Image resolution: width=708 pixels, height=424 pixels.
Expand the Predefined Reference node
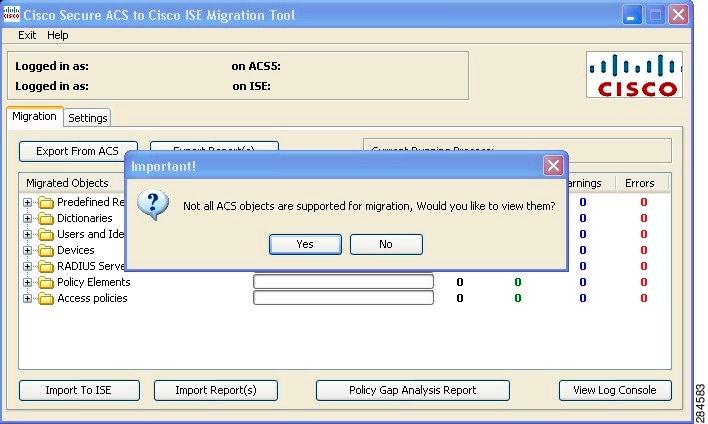click(x=28, y=202)
